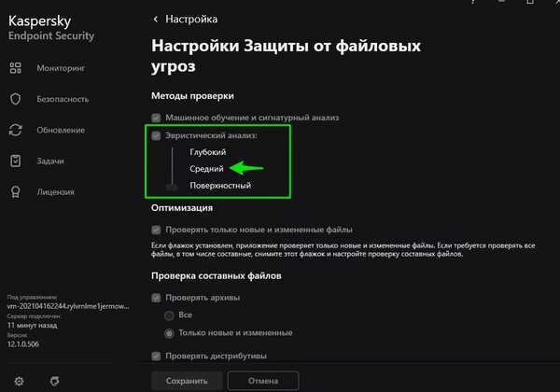Click the 11 минут назад connection status
This screenshot has height=392, width=560.
[x=32, y=325]
